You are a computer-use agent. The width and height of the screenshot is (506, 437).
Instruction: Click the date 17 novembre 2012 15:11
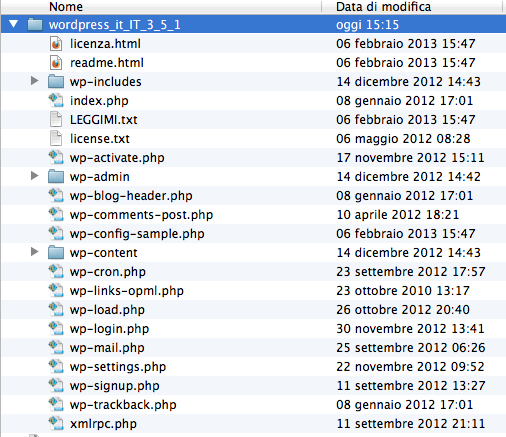410,158
